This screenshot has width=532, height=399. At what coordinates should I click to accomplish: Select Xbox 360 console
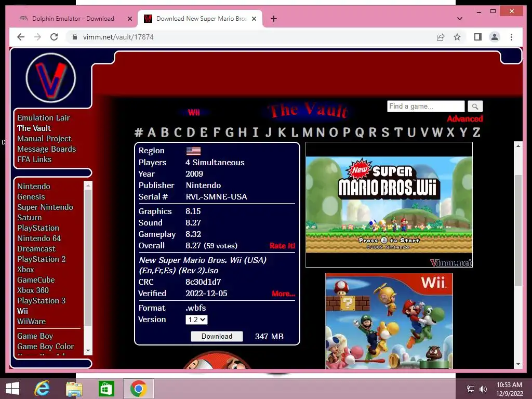pos(33,290)
